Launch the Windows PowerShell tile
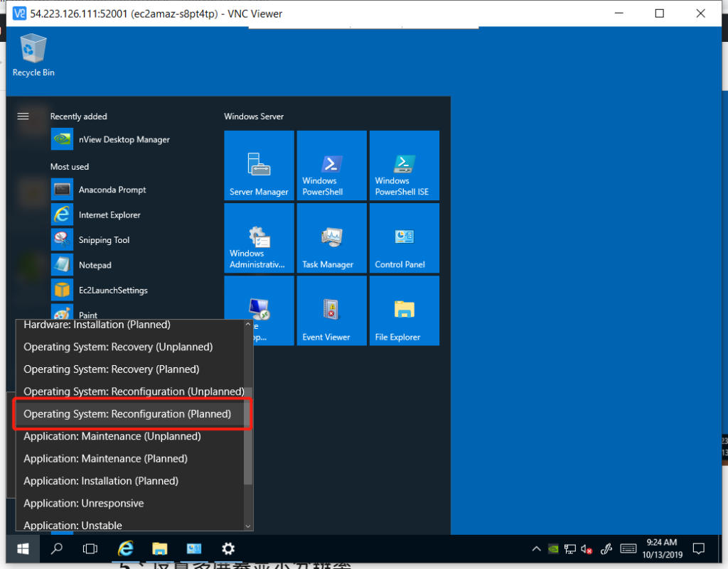 pos(331,166)
